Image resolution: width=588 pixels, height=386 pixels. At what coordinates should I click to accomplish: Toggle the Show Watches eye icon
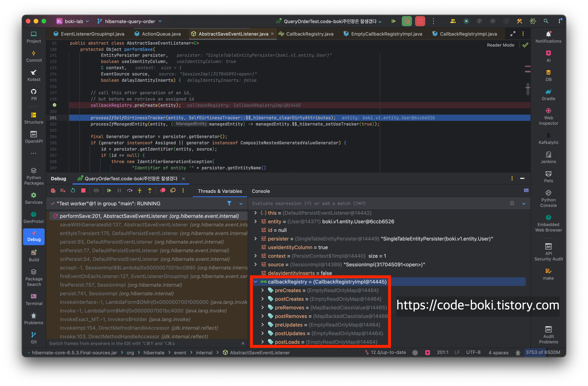tap(96, 191)
